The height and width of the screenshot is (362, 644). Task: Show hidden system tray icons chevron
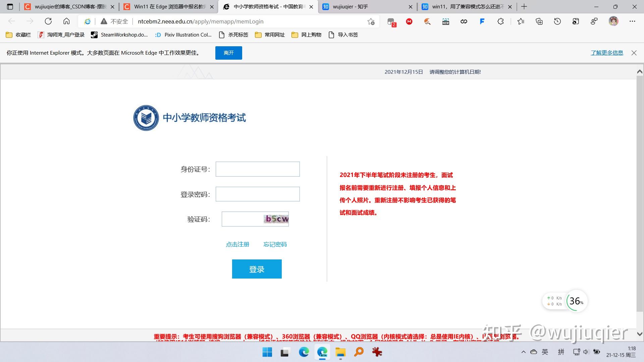[523, 352]
